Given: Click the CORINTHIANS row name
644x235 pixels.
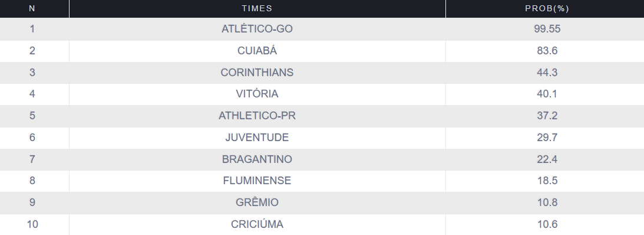Looking at the screenshot, I should tap(257, 73).
